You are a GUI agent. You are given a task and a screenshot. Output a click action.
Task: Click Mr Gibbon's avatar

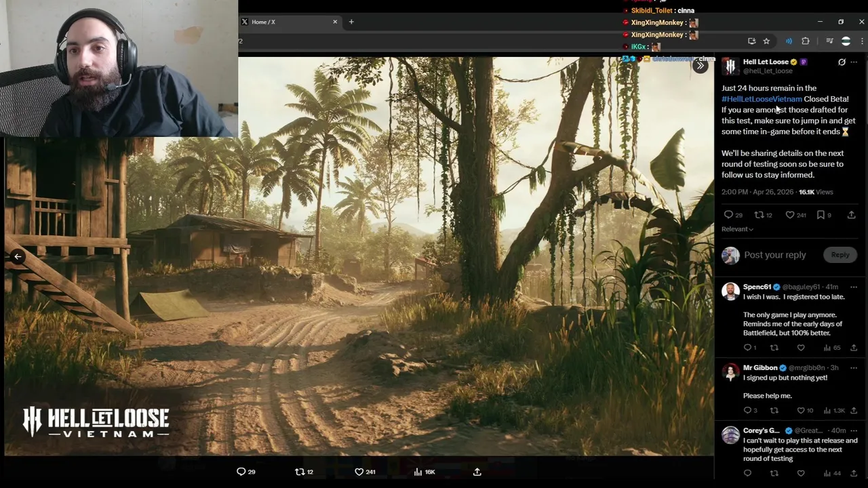[x=730, y=372]
